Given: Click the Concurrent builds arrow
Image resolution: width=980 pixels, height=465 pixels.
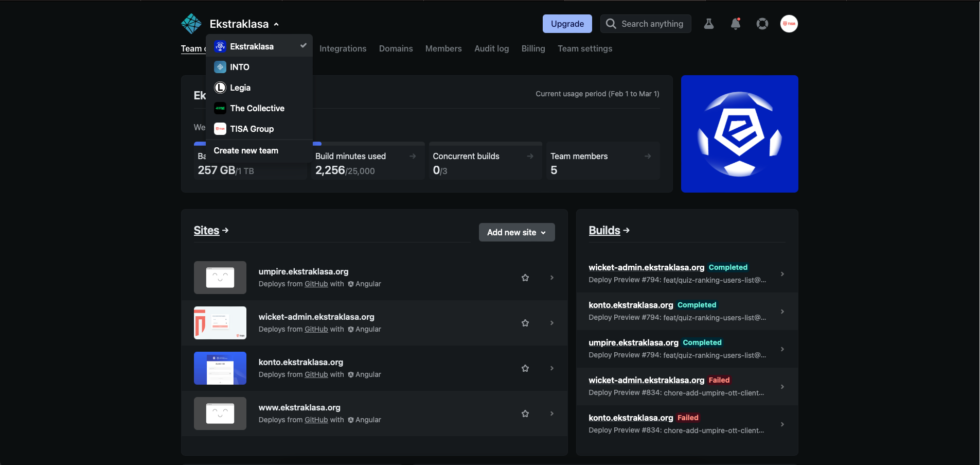Looking at the screenshot, I should (x=530, y=156).
